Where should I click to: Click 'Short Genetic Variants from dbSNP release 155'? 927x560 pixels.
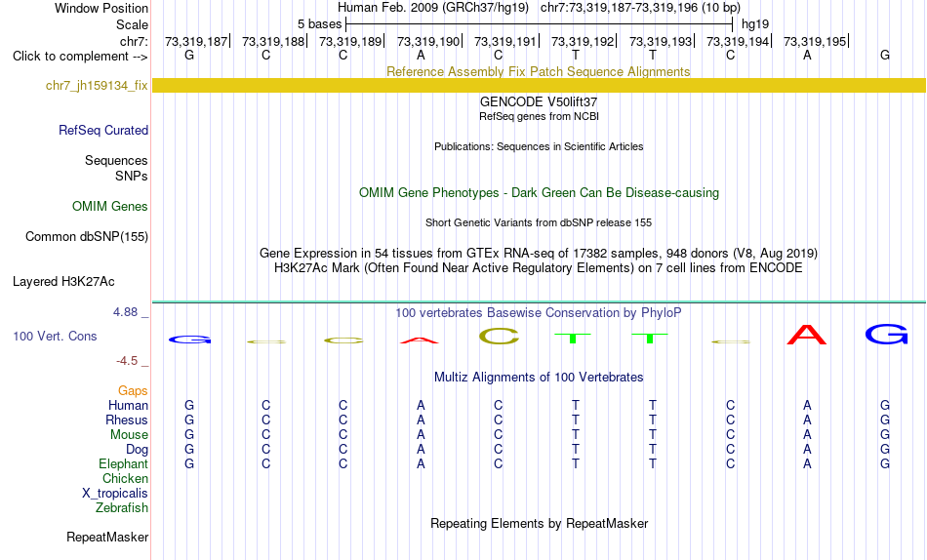(x=539, y=223)
